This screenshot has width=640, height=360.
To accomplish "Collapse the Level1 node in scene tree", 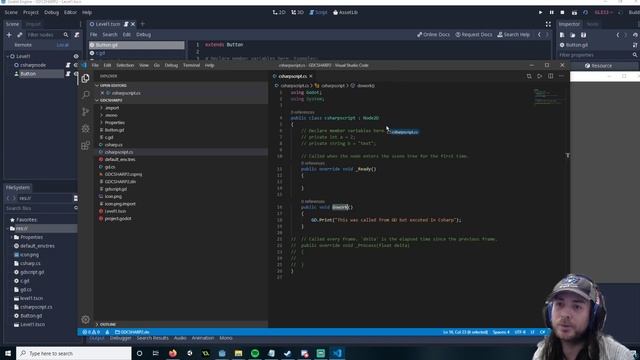I will point(7,56).
